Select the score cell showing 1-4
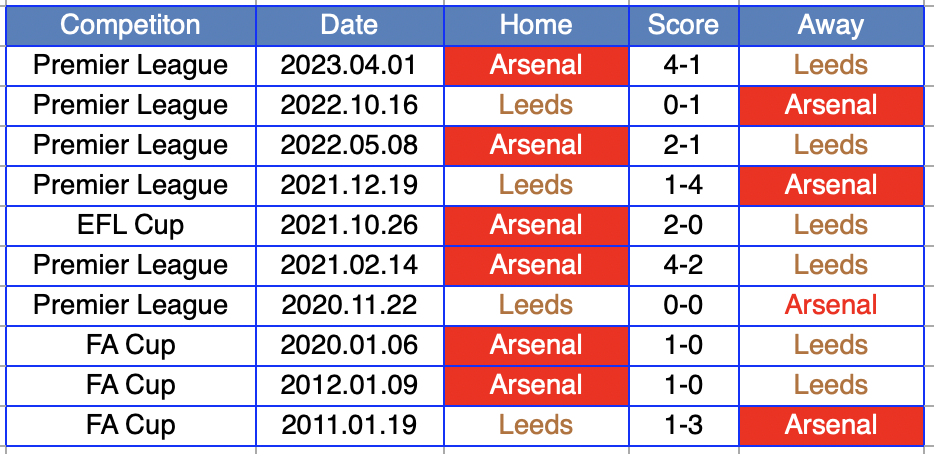Image resolution: width=934 pixels, height=454 pixels. click(x=684, y=185)
